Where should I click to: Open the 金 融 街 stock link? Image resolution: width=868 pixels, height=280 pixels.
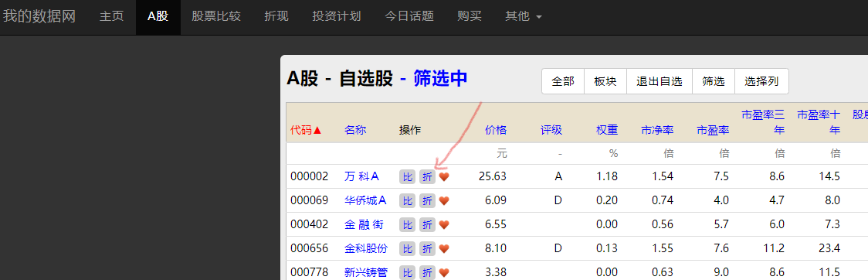364,224
